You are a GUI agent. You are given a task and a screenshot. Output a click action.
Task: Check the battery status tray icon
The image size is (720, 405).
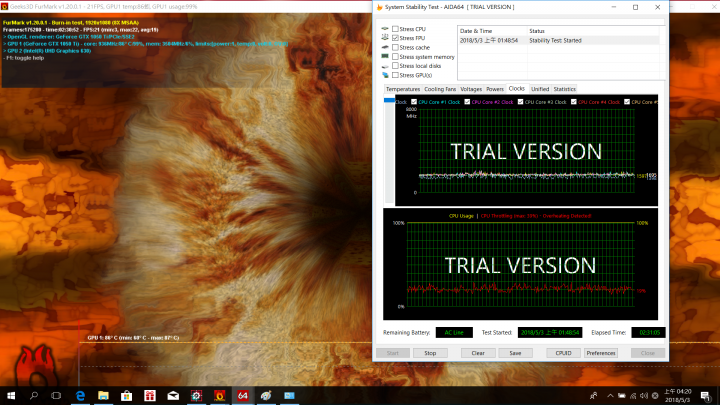tap(622, 395)
